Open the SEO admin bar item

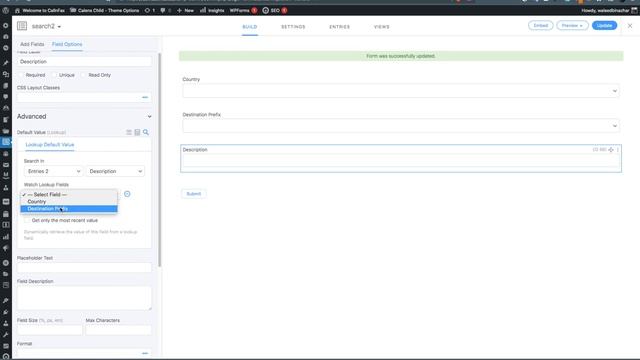(275, 10)
